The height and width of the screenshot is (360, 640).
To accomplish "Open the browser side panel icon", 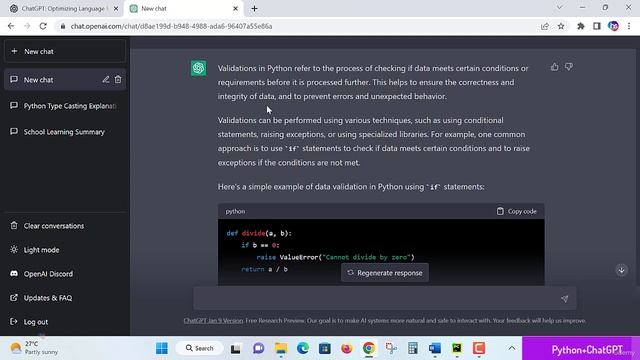I will [x=597, y=26].
